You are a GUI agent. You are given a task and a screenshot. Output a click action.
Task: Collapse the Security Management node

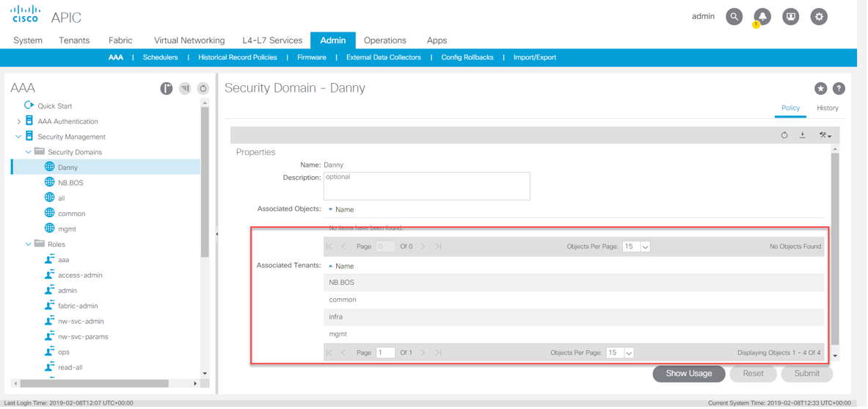[x=18, y=137]
